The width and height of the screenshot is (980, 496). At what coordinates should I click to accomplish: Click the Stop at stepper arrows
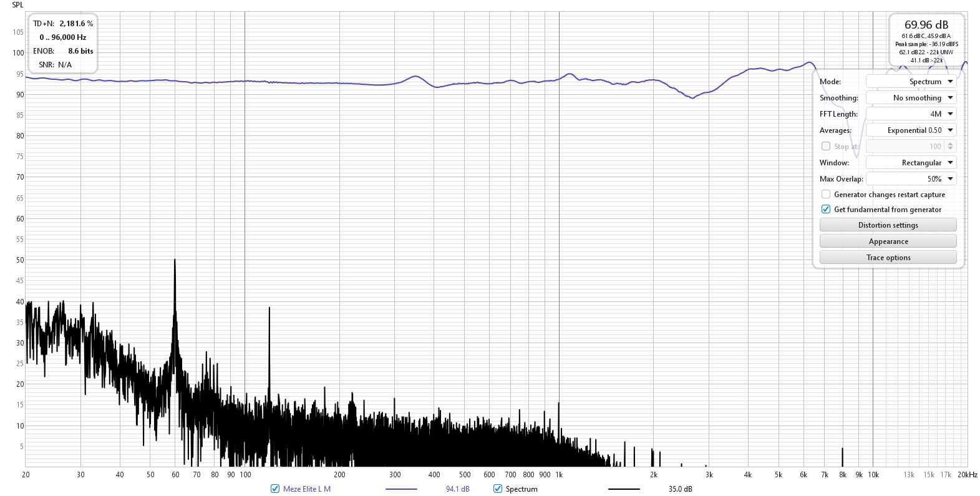(950, 146)
